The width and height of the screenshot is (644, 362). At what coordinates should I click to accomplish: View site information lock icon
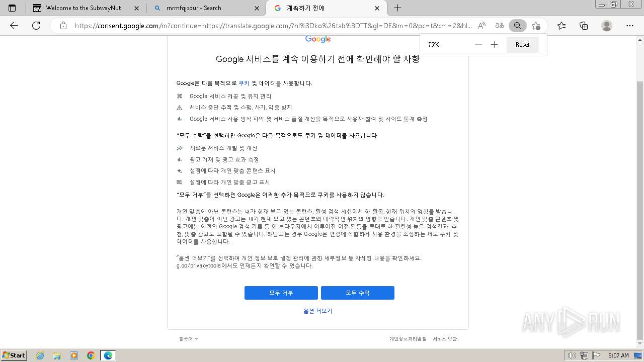point(63,26)
